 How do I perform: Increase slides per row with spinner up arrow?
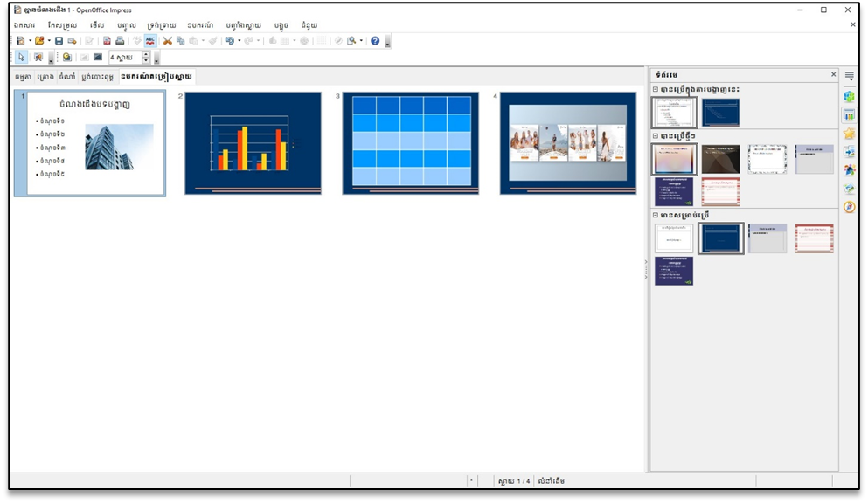point(146,54)
